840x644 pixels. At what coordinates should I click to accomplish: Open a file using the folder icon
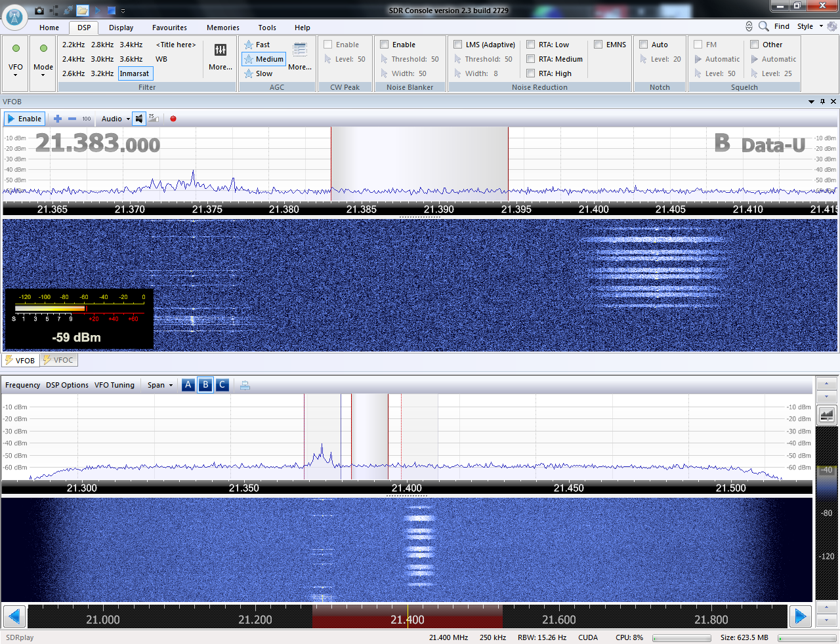pos(83,10)
